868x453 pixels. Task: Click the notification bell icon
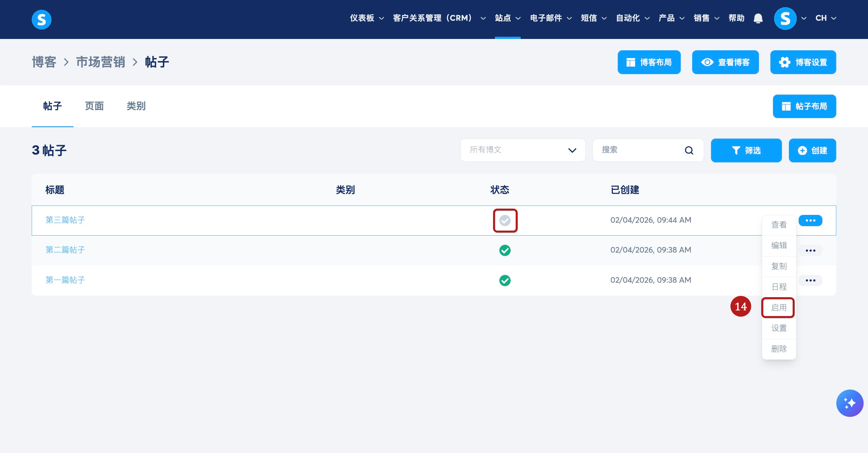tap(758, 18)
